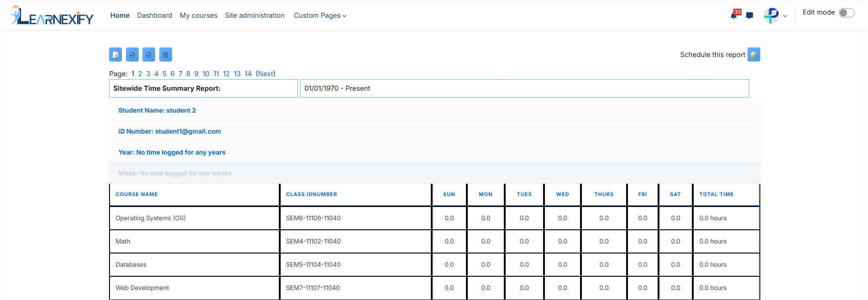Expand the Custom Pages dropdown menu

[x=320, y=16]
